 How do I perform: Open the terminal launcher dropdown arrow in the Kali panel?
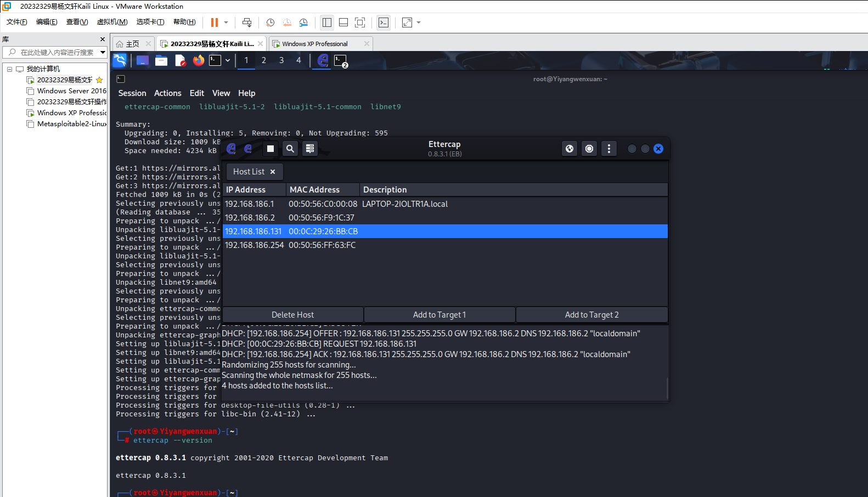coord(228,60)
